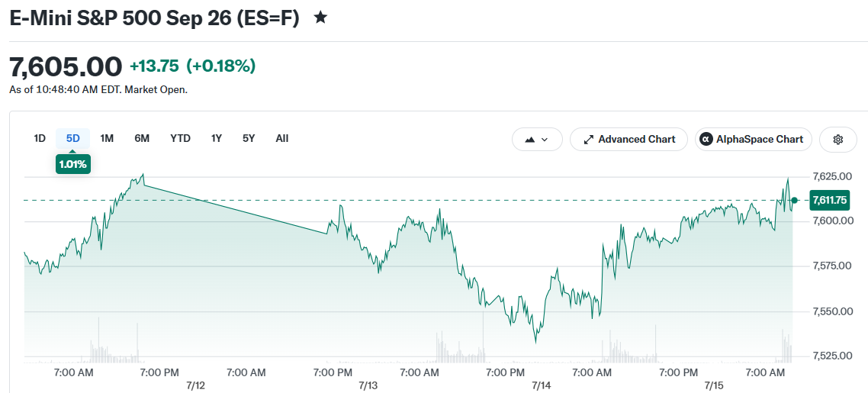
Task: Click the E-Mini S&P 500 title
Action: coord(154,18)
